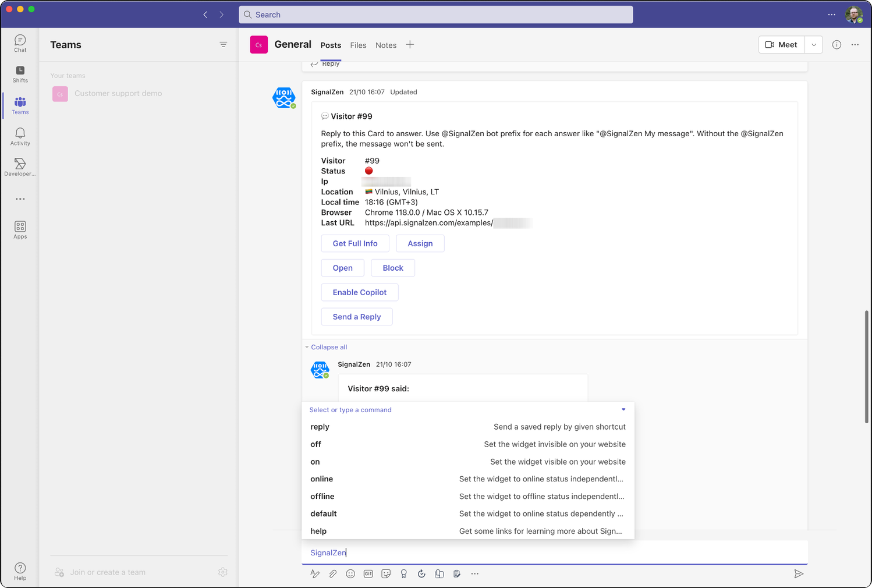
Task: Switch to the Posts tab
Action: pyautogui.click(x=331, y=45)
